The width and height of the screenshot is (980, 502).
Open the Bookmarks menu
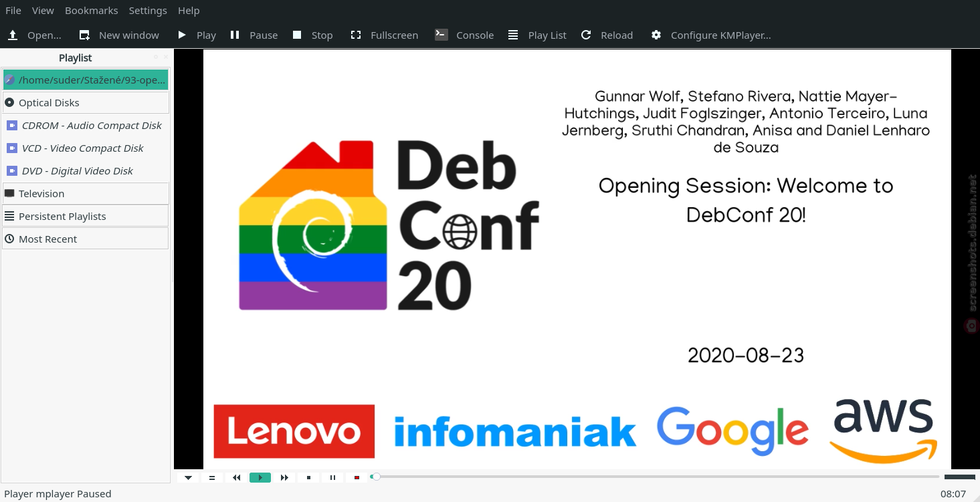click(92, 11)
